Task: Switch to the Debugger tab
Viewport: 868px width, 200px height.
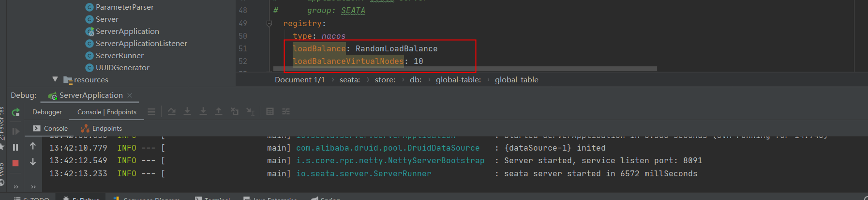Action: 47,112
